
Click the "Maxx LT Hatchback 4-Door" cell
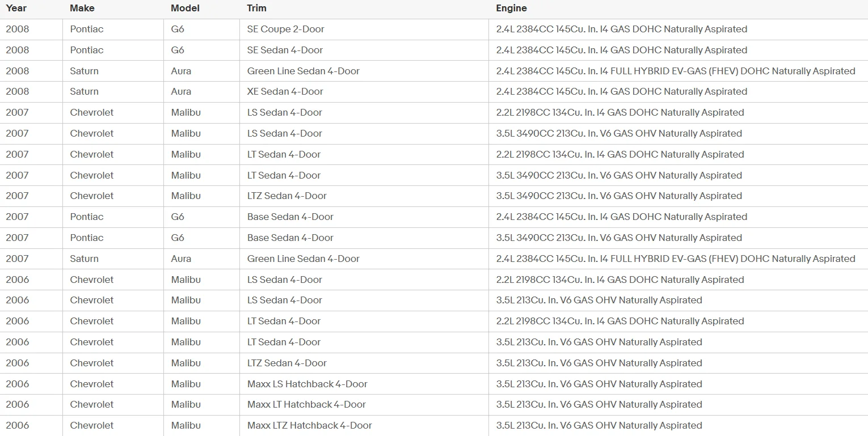307,404
